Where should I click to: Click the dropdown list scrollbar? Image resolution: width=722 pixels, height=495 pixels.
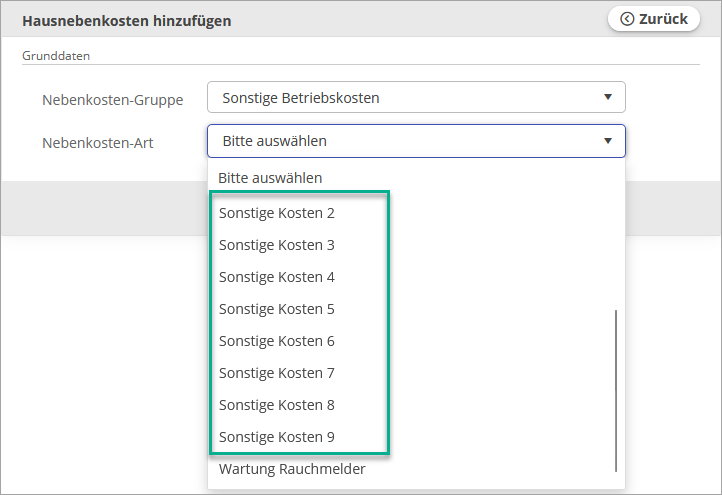click(x=616, y=390)
